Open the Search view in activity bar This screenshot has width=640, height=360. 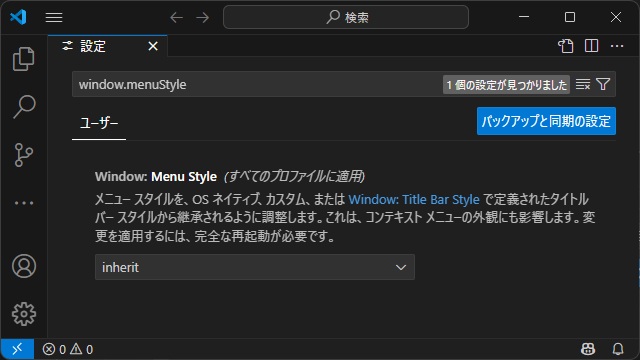pos(24,107)
